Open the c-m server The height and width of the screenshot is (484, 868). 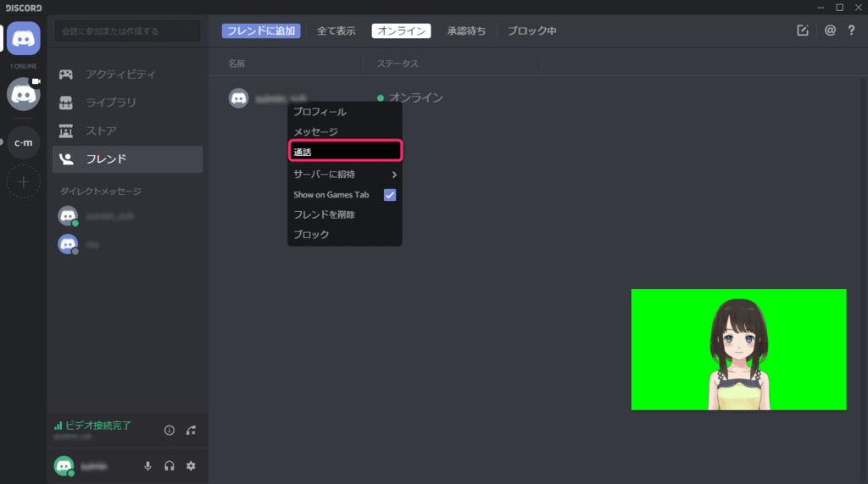pos(23,142)
